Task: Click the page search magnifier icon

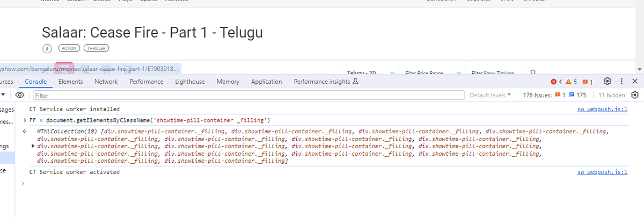Action: tap(533, 72)
